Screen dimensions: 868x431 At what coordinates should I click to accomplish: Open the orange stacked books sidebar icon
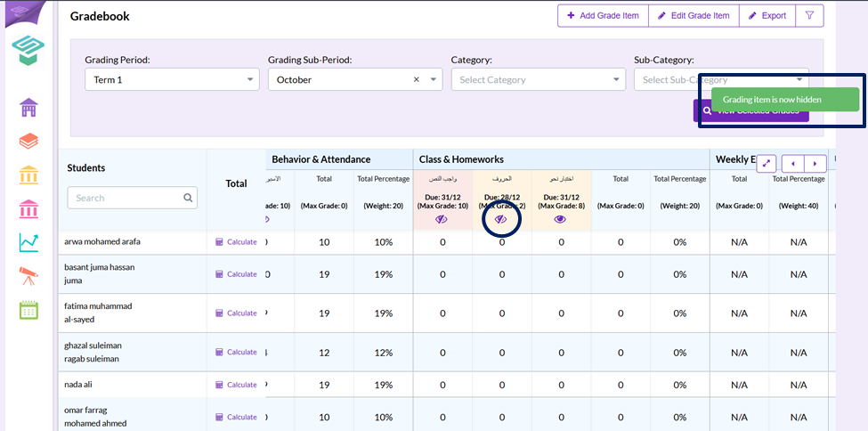[x=28, y=142]
